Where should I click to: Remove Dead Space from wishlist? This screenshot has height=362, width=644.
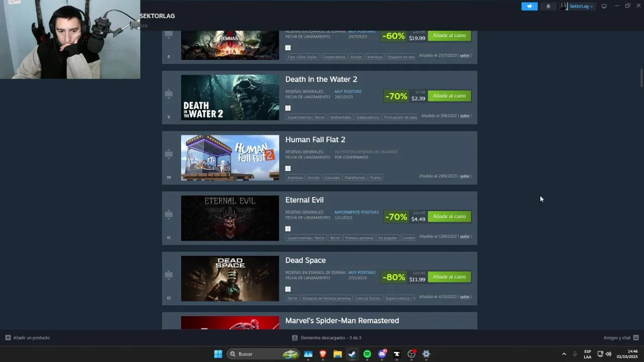[x=465, y=297]
